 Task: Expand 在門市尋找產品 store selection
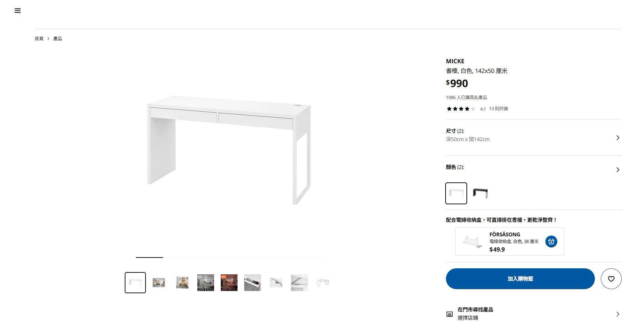click(618, 314)
